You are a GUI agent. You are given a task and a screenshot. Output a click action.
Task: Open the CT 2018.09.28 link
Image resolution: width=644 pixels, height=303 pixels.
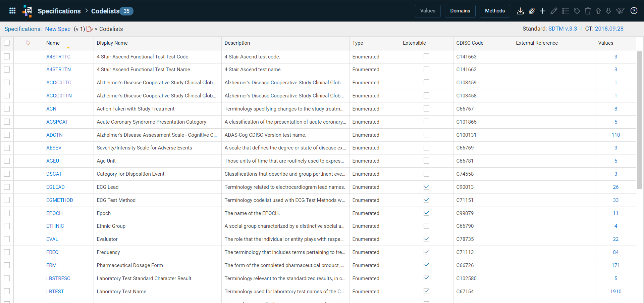(609, 29)
